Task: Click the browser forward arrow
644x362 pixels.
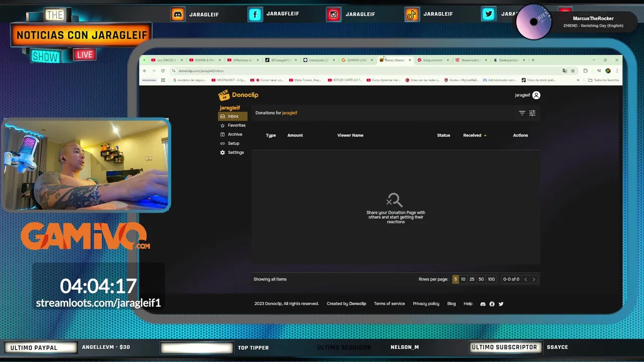Action: click(153, 71)
